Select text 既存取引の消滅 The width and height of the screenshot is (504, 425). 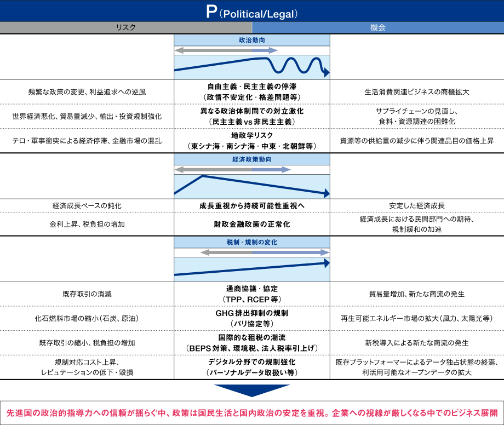tap(87, 294)
